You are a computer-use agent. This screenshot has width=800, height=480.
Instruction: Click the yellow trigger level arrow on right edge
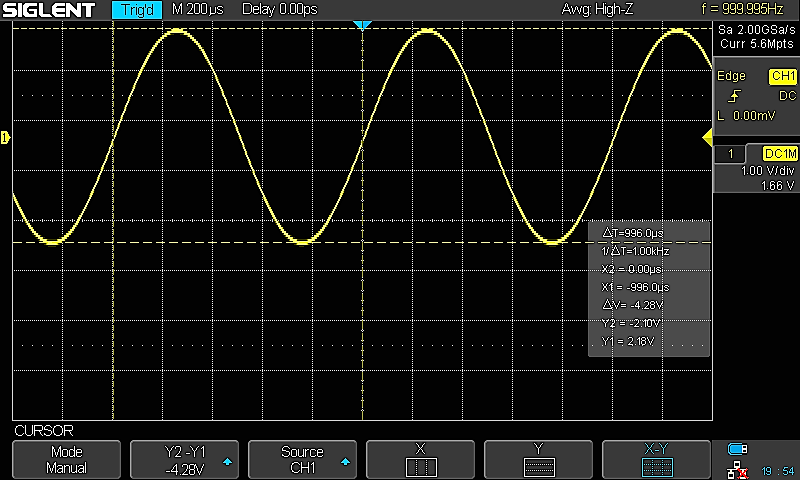pos(706,136)
